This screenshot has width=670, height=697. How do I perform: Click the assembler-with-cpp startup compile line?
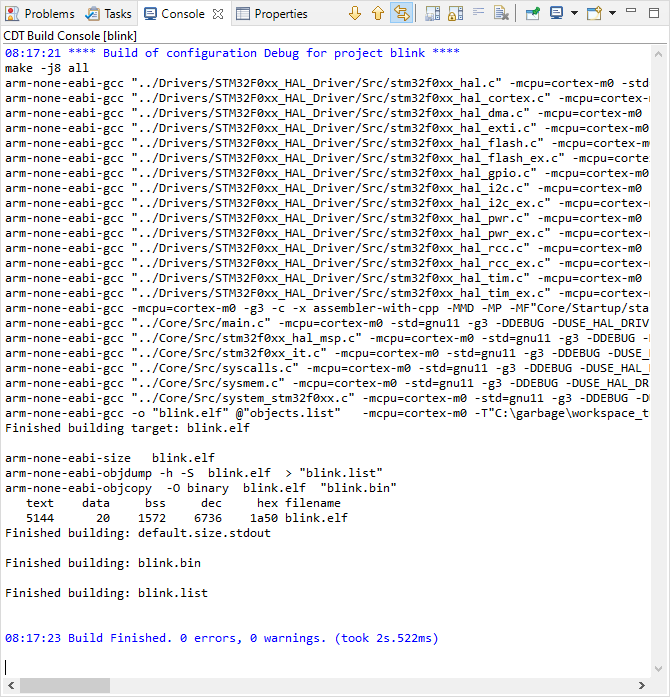coord(327,308)
